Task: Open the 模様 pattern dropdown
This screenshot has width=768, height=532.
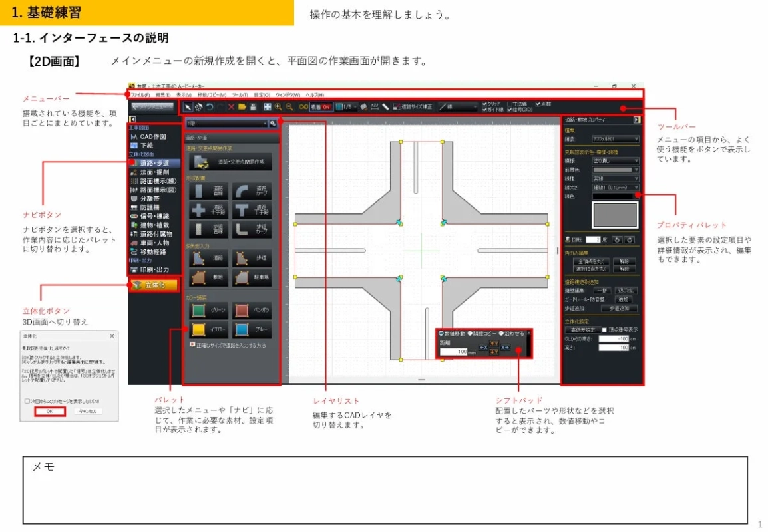Action: coord(615,160)
